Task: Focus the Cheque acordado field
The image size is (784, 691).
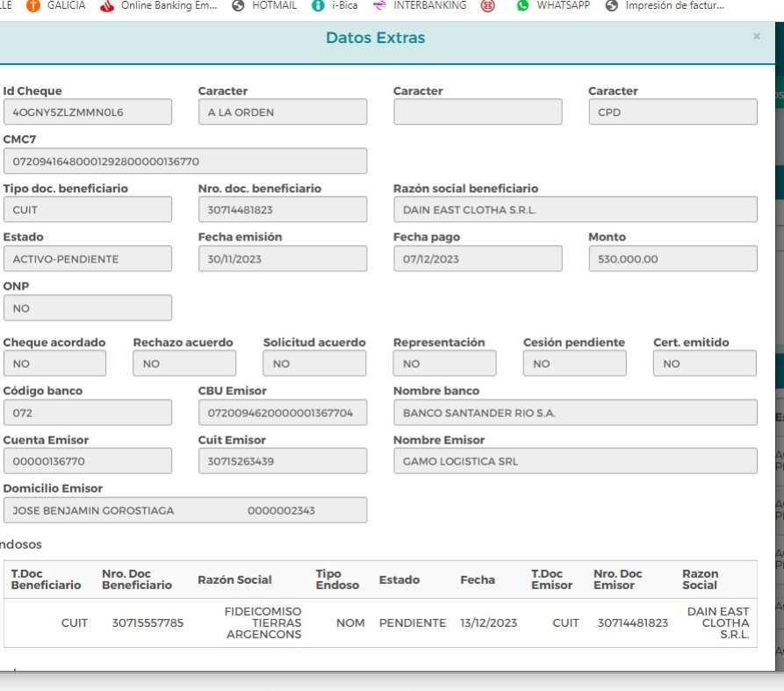Action: [54, 363]
